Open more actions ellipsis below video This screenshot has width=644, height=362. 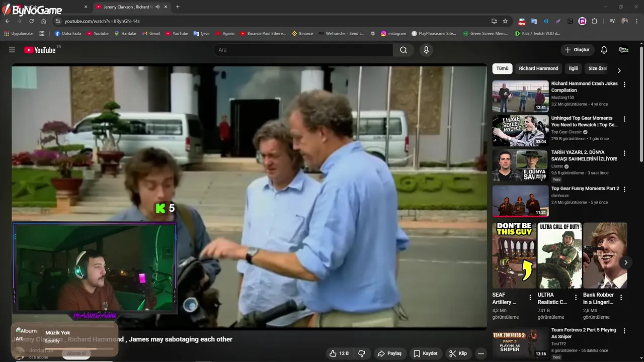pos(481,353)
